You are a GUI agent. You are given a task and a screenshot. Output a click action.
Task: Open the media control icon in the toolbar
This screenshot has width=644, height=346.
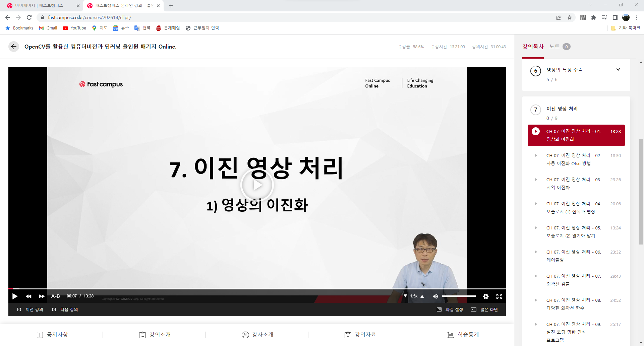pos(604,17)
